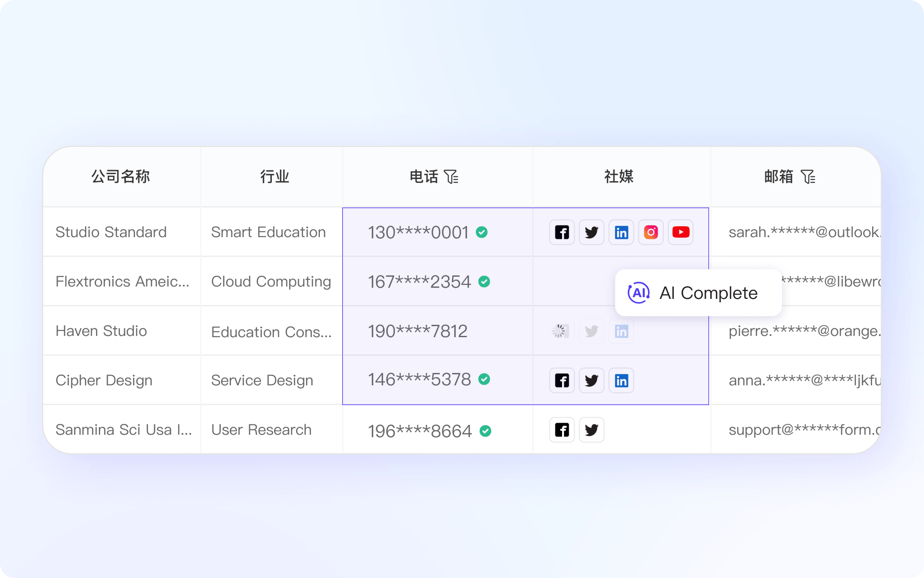Select phone number 196****8664
924x578 pixels.
[x=420, y=431]
